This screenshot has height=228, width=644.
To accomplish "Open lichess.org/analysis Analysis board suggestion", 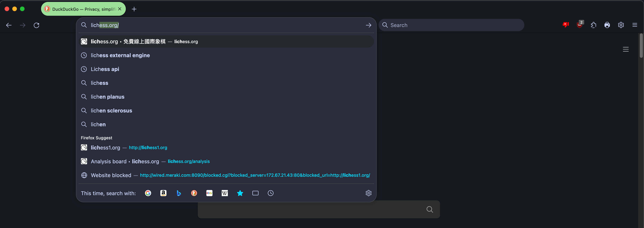I will (x=150, y=161).
